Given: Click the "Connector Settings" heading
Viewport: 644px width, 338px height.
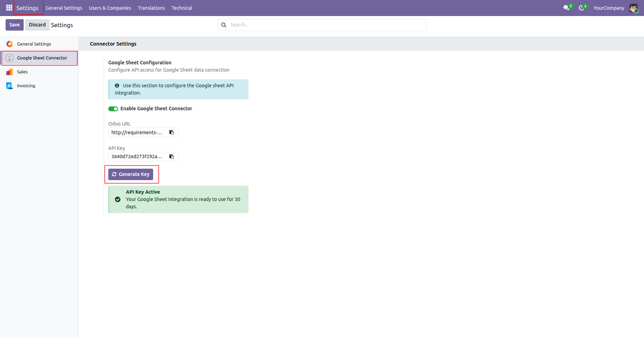Looking at the screenshot, I should click(x=113, y=44).
